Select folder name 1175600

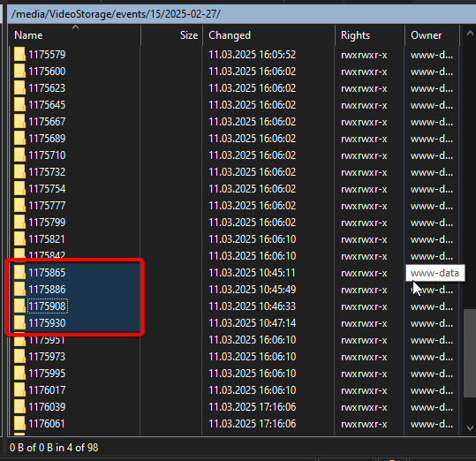pos(47,72)
